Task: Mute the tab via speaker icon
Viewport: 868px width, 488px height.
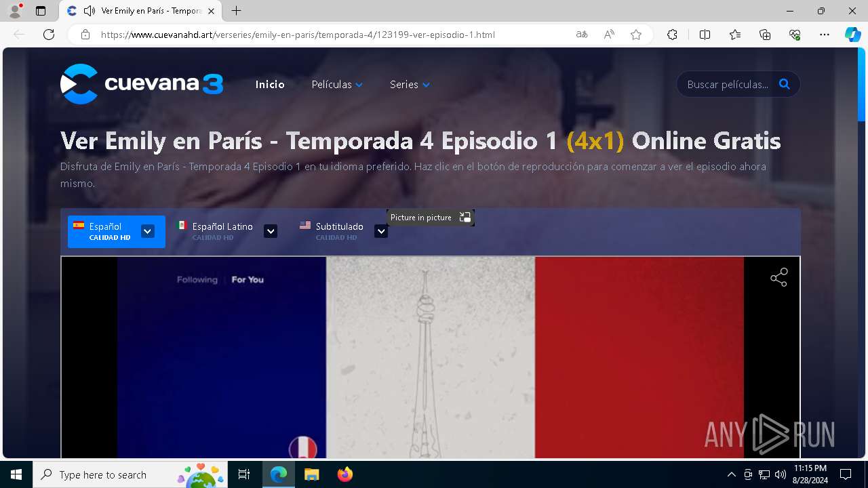Action: coord(89,11)
